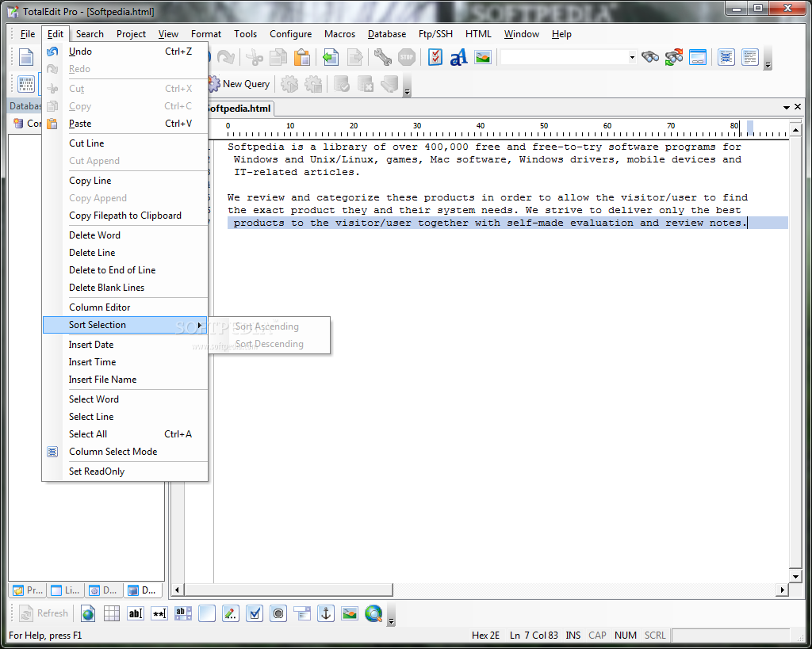Click the checkbox form element icon
812x649 pixels.
pyautogui.click(x=255, y=613)
